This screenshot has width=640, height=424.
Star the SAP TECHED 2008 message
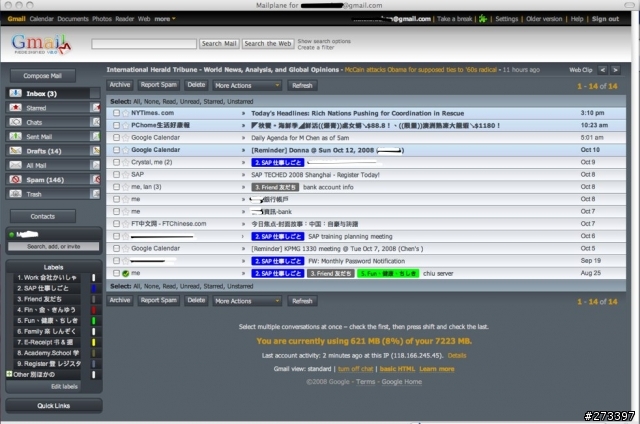coord(126,175)
